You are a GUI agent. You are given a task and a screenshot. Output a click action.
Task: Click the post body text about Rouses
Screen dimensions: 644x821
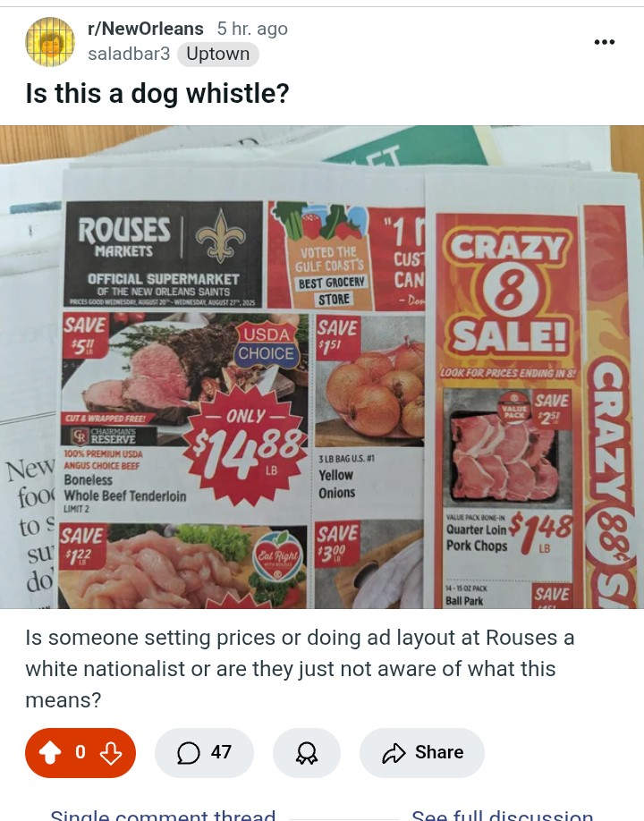click(x=300, y=669)
